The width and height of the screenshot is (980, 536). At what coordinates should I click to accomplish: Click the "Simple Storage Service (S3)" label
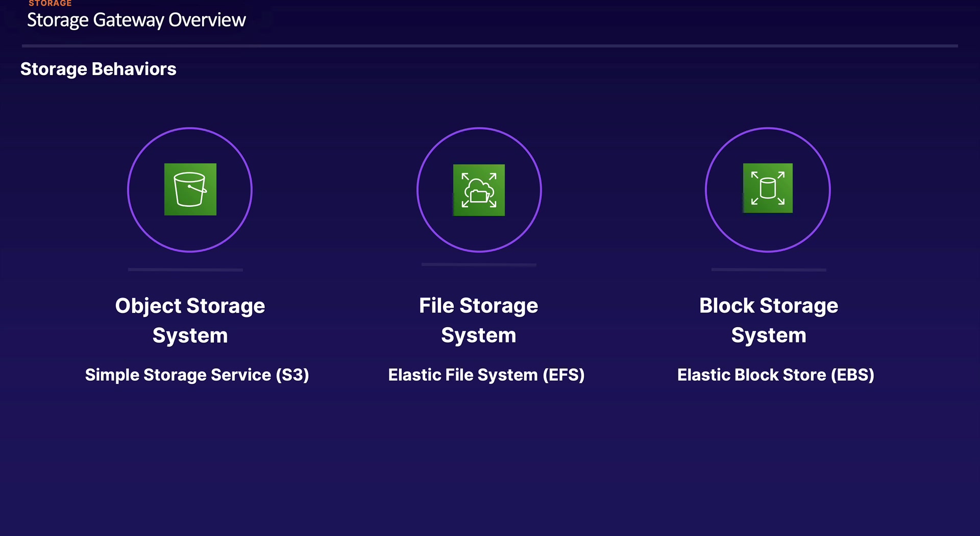pos(197,375)
